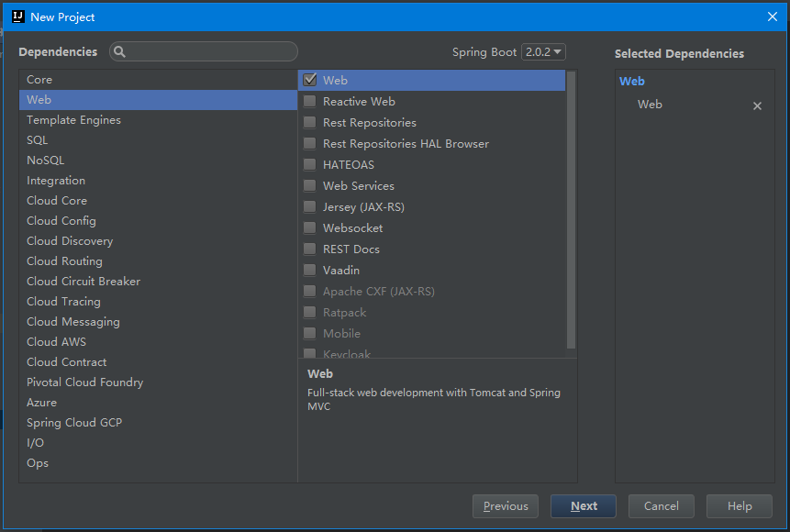Select the Jersey (JAX-RS) checkbox
The width and height of the screenshot is (790, 532).
[x=310, y=207]
